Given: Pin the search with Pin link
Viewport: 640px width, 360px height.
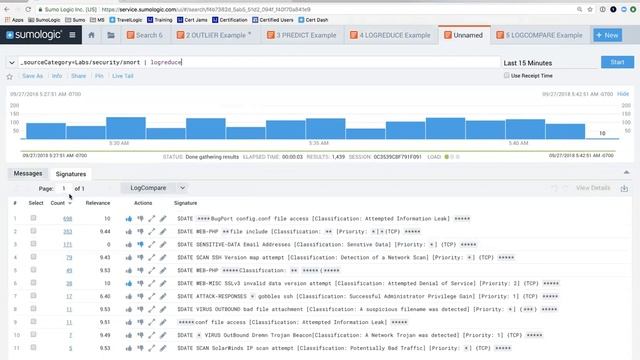Looking at the screenshot, I should pyautogui.click(x=99, y=76).
